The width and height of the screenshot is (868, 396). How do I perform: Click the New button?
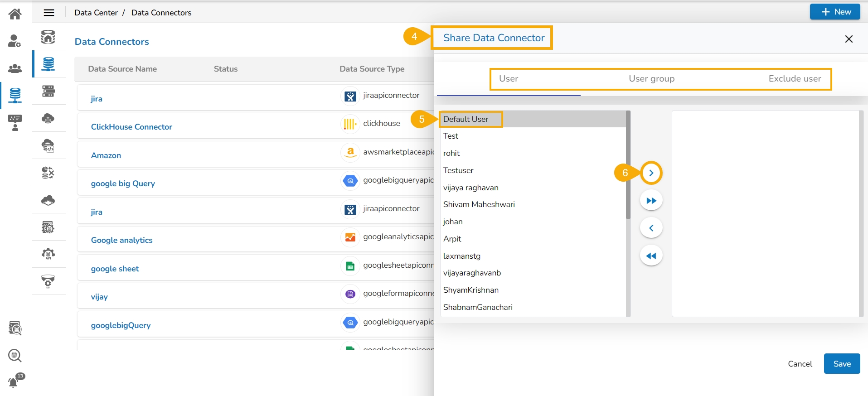point(835,12)
